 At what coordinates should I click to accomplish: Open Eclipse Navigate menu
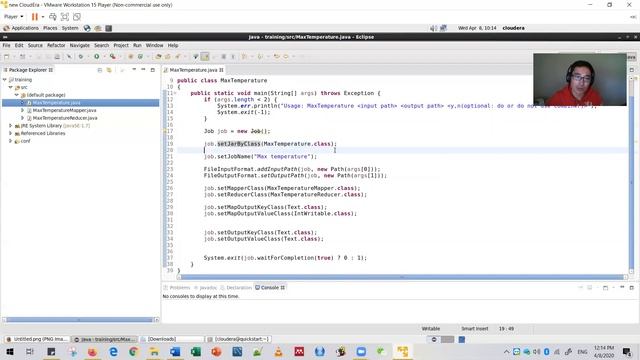point(80,45)
